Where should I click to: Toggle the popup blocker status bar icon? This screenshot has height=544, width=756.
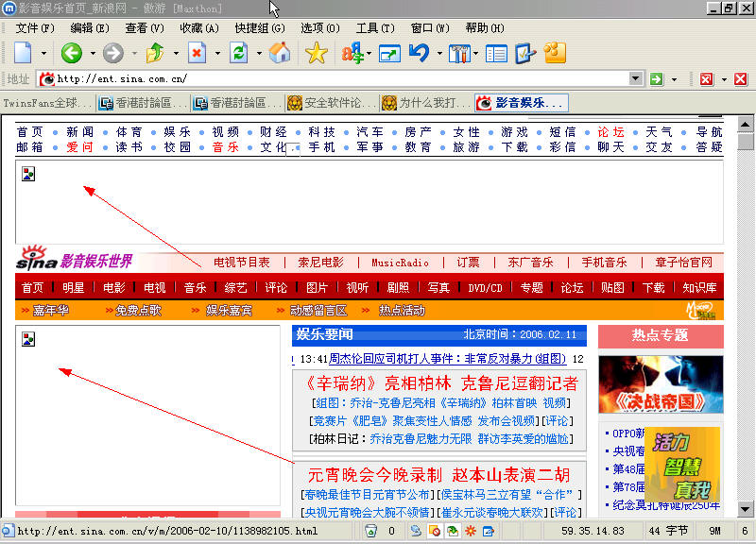click(434, 531)
